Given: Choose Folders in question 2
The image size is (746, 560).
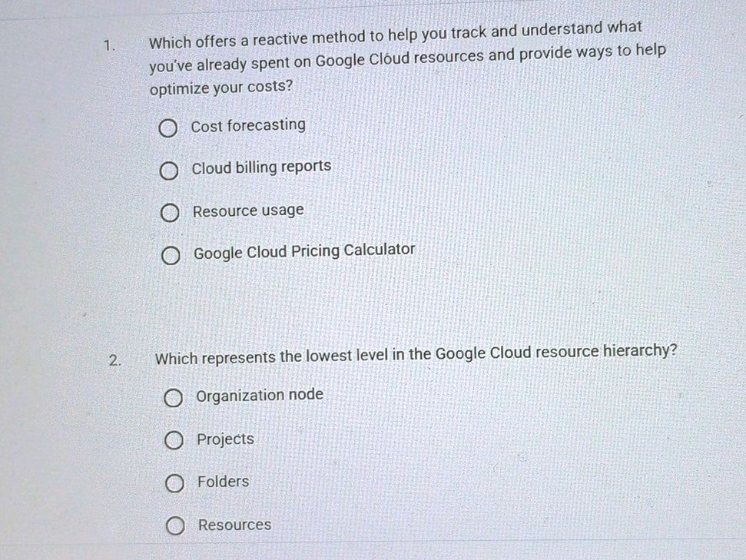Looking at the screenshot, I should tap(175, 483).
